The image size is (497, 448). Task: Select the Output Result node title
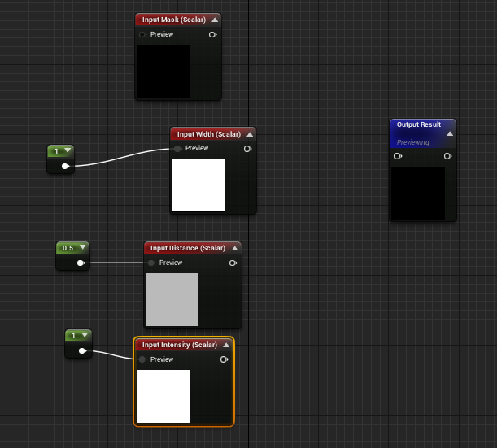click(x=419, y=124)
